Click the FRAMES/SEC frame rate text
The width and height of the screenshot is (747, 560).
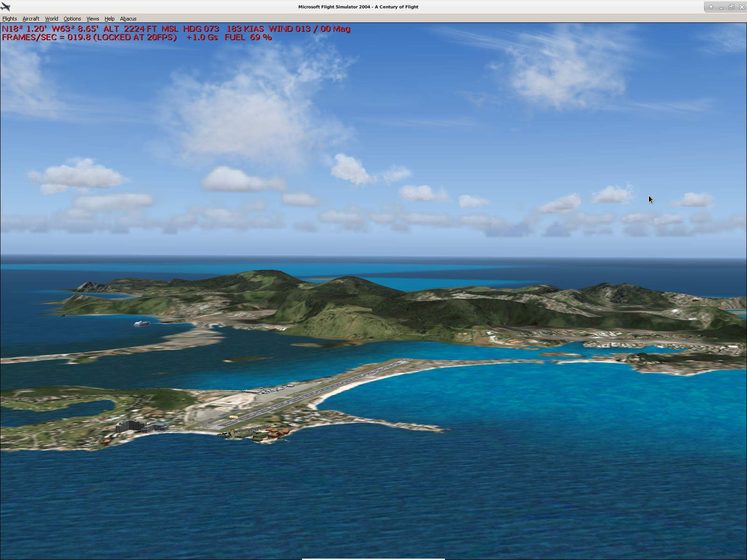pos(89,37)
